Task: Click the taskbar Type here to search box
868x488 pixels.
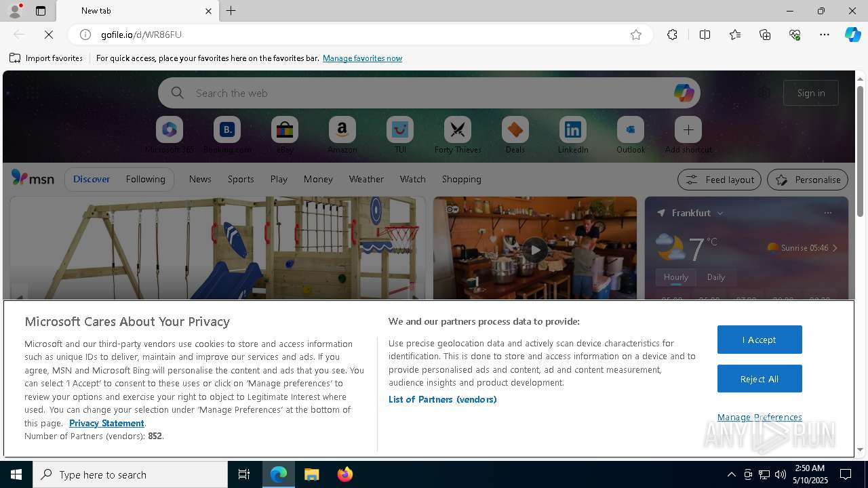Action: [130, 474]
